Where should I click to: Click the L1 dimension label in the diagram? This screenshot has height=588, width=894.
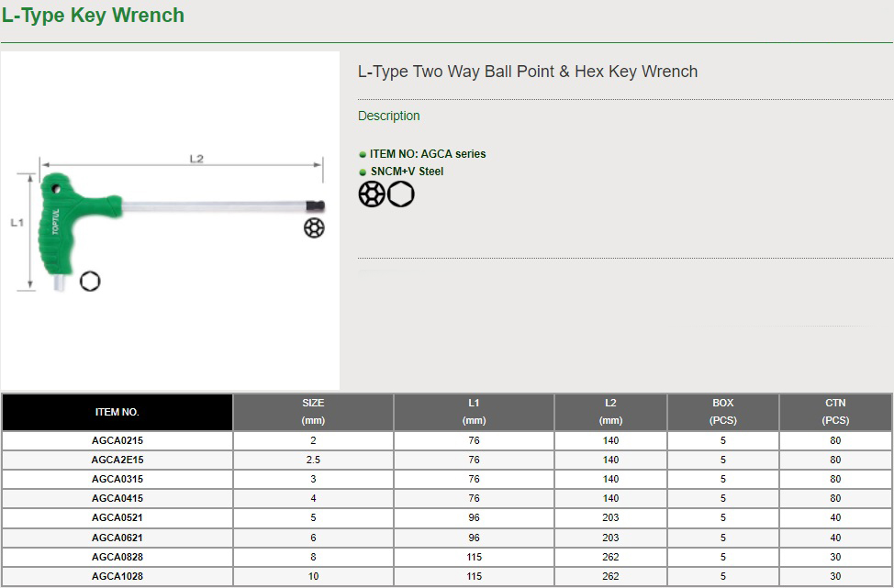[x=17, y=223]
